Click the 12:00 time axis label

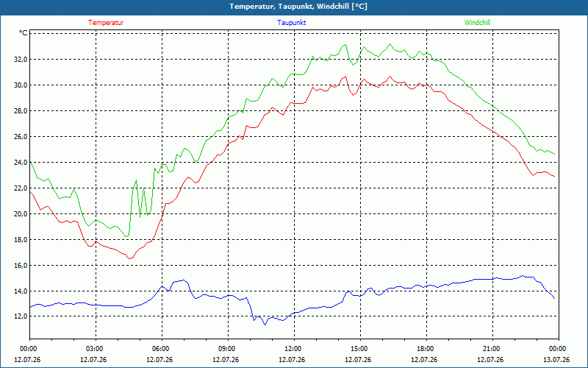click(x=293, y=349)
